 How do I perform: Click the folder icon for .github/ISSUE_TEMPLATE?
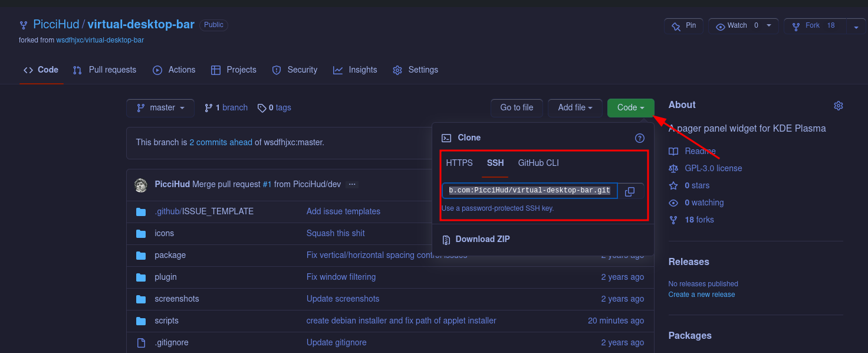[141, 211]
